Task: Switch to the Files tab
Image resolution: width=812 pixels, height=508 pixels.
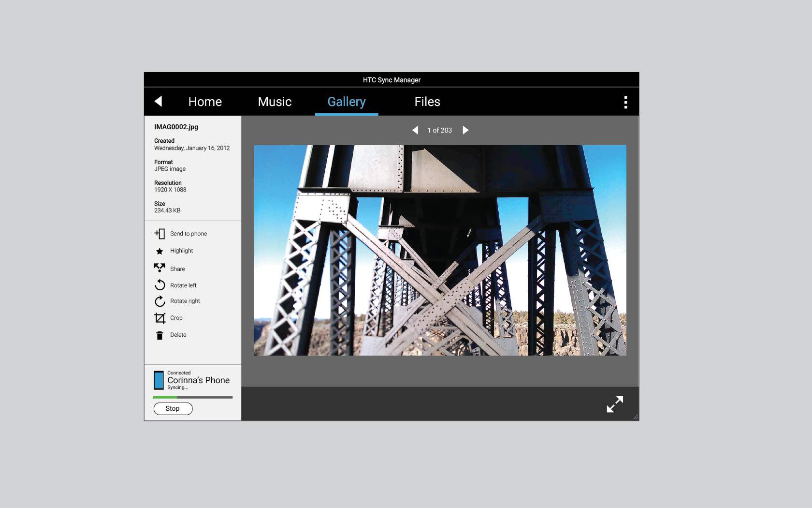Action: pyautogui.click(x=427, y=102)
